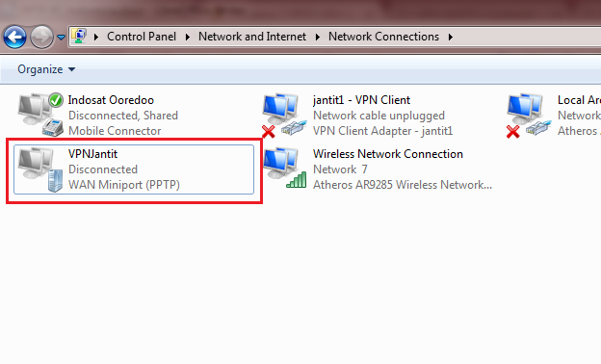
Task: Select the Indosat Ooredoo connection icon
Action: (x=40, y=115)
